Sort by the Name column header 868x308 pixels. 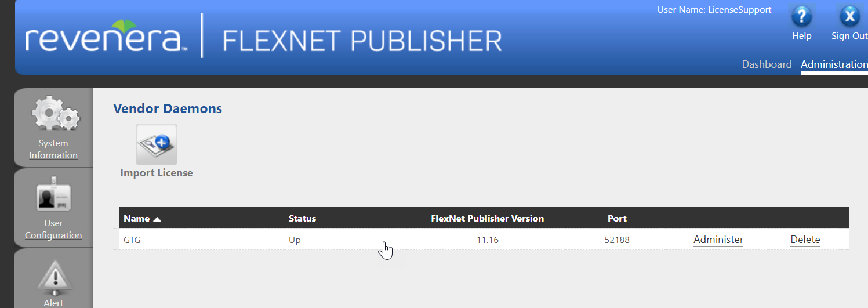tap(142, 219)
